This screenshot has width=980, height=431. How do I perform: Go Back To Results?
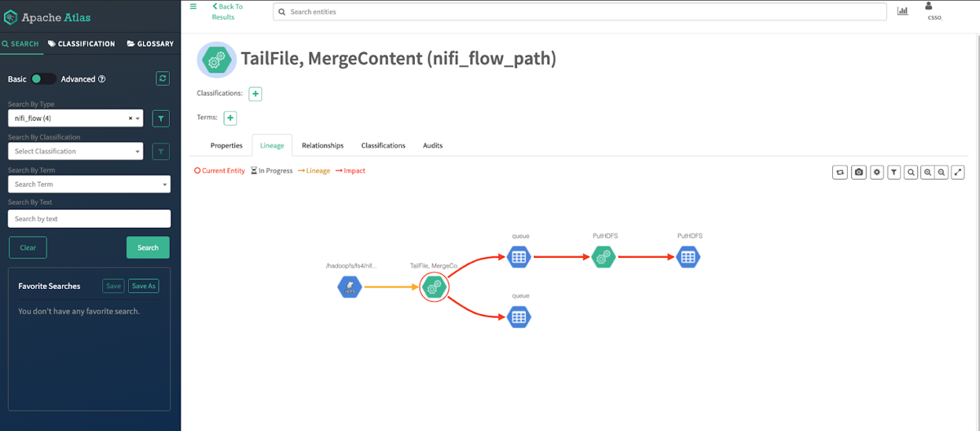click(x=226, y=11)
